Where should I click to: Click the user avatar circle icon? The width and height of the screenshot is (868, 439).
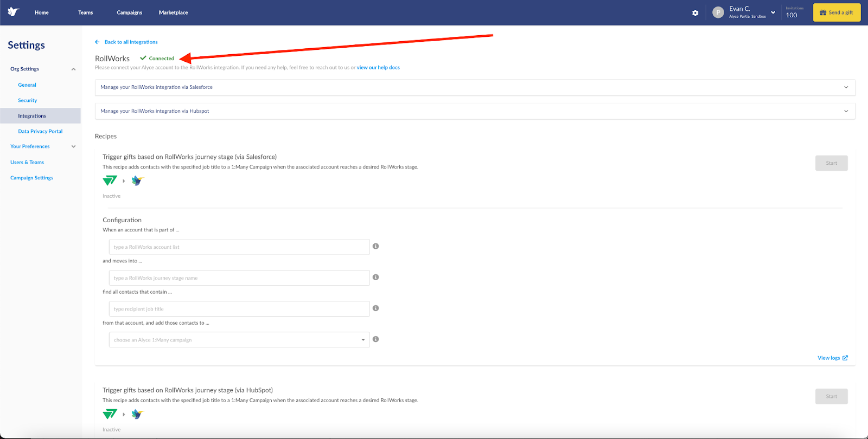pyautogui.click(x=718, y=12)
